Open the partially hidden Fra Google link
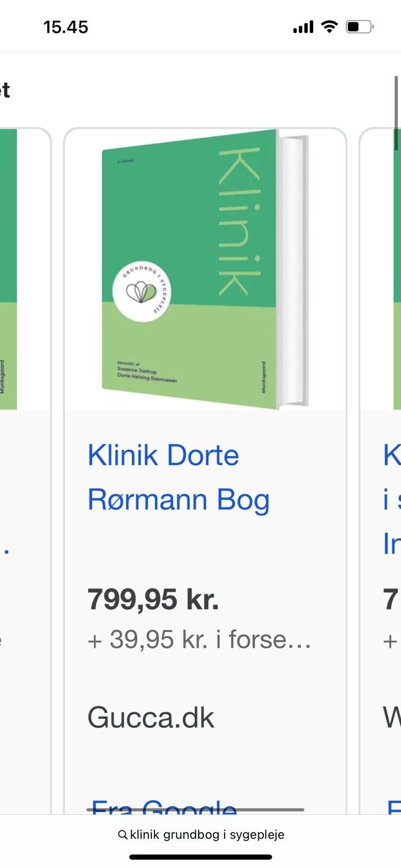 [x=164, y=806]
